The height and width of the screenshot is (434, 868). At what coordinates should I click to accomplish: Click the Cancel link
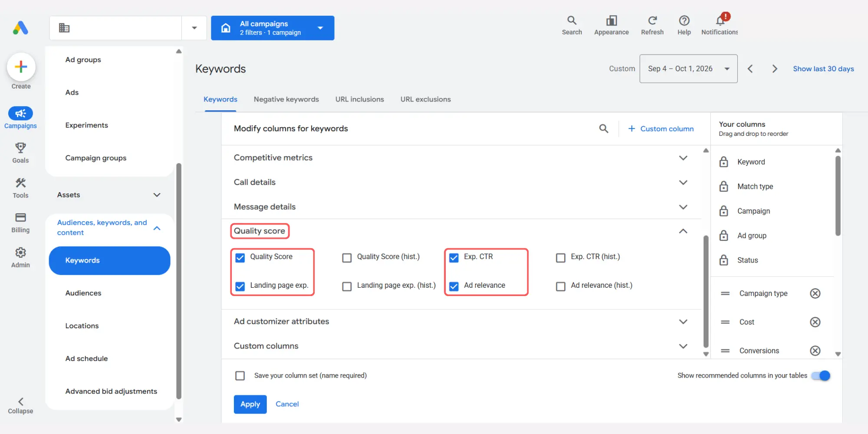(x=287, y=404)
